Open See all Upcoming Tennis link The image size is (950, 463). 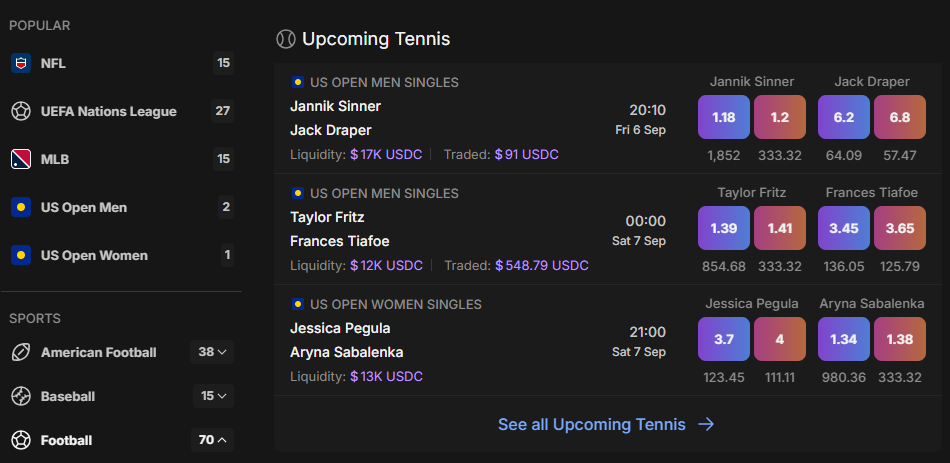pyautogui.click(x=606, y=424)
